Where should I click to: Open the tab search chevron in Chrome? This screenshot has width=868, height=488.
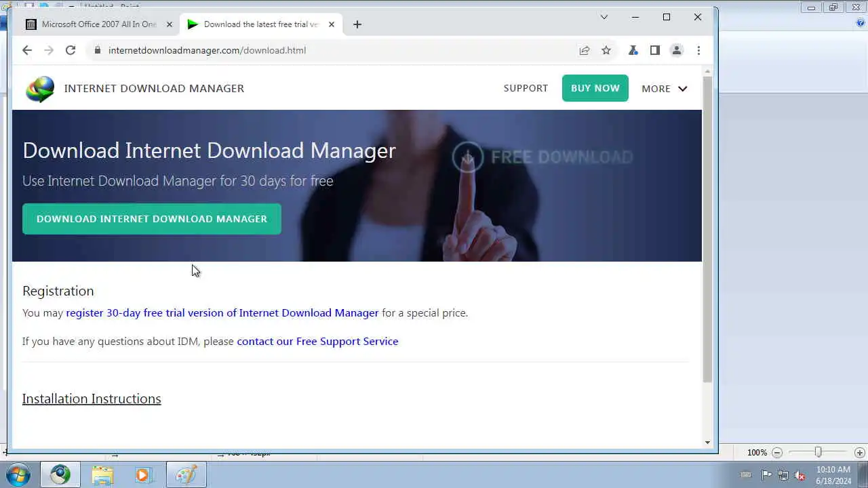[604, 17]
